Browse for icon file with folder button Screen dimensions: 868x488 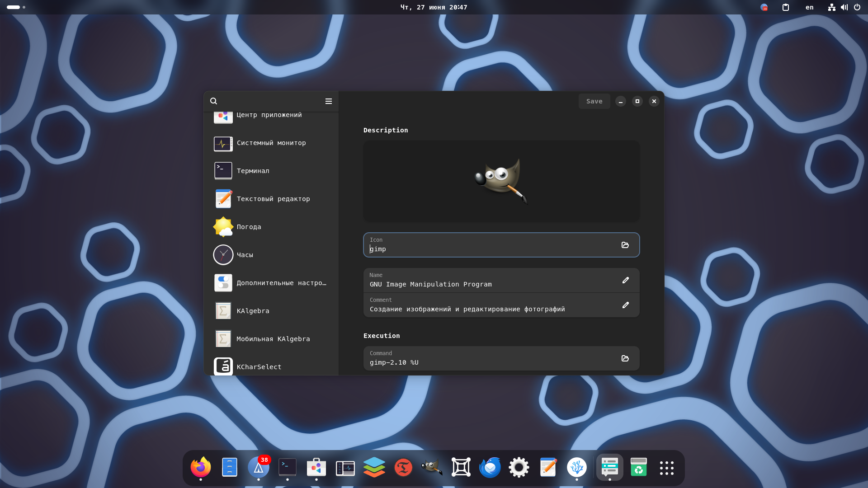click(x=625, y=245)
